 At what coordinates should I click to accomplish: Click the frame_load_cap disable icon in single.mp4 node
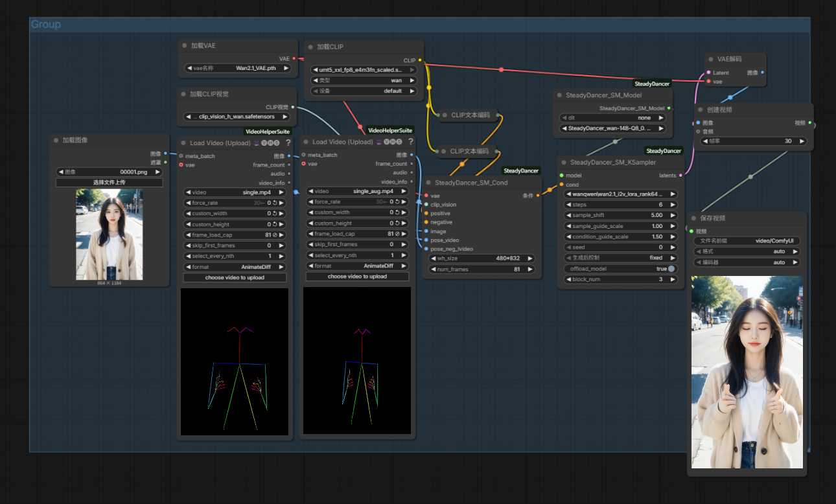(275, 235)
